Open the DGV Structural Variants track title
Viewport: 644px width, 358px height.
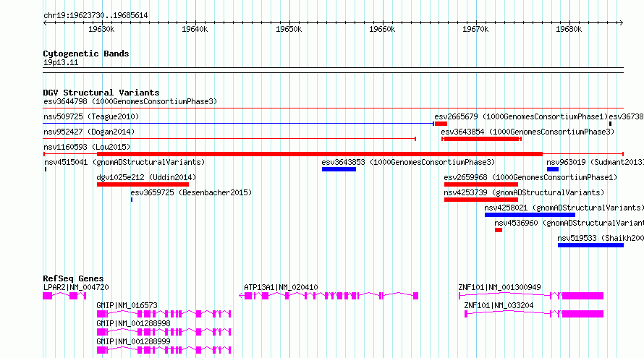tap(101, 93)
